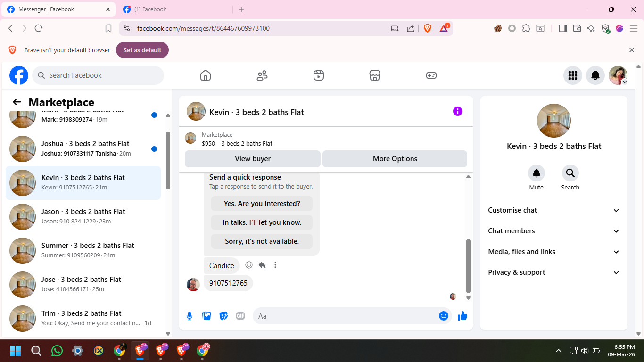The image size is (644, 362).
Task: Open the Marketplace storefront icon
Action: tap(375, 75)
